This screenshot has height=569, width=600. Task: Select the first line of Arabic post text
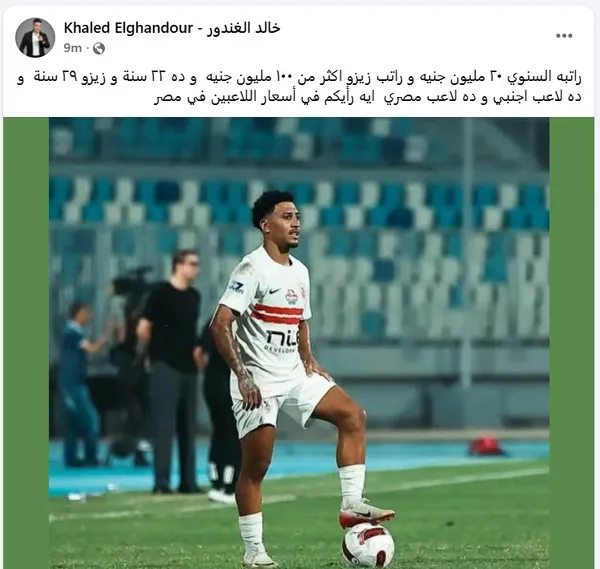pos(299,77)
